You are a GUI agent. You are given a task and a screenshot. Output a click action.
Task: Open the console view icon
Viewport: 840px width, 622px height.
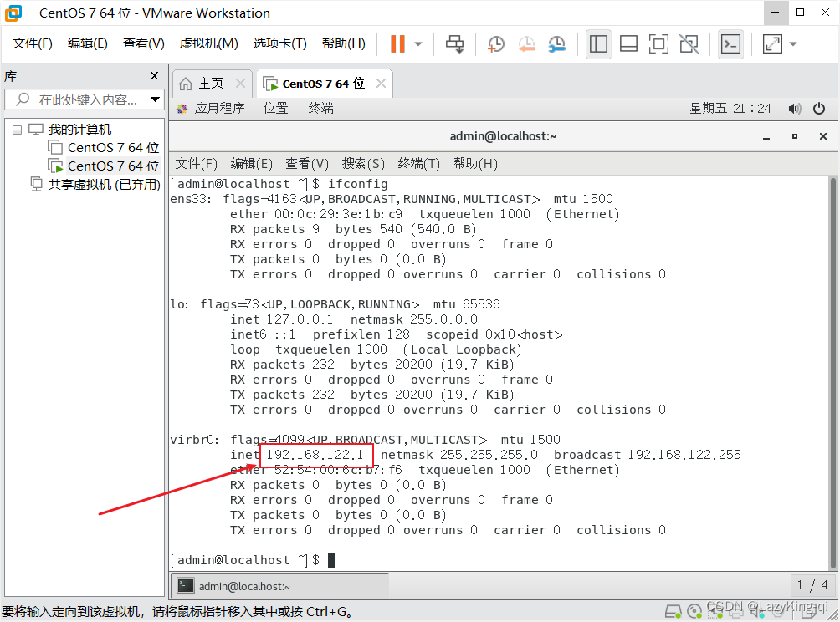pos(730,44)
